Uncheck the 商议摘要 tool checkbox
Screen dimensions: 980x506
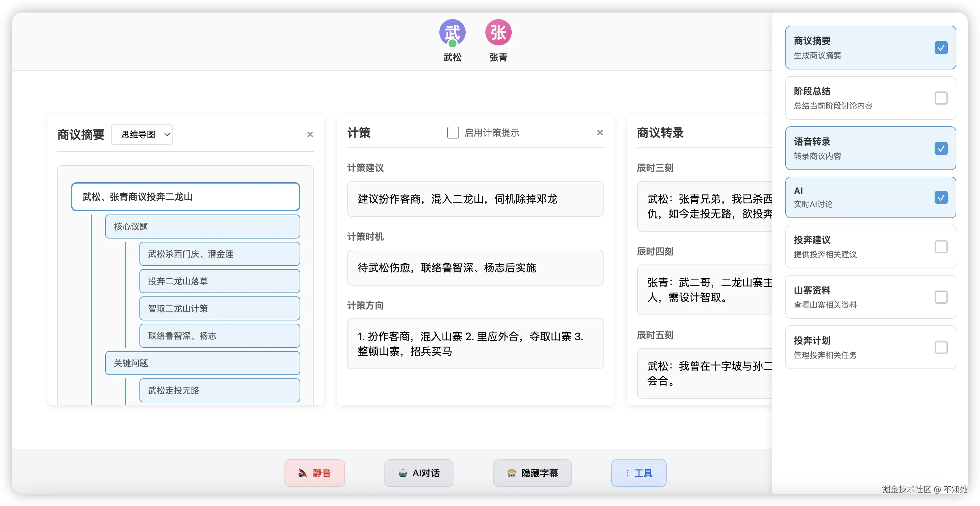pos(941,48)
